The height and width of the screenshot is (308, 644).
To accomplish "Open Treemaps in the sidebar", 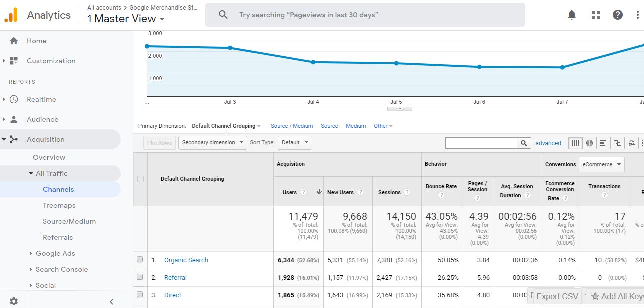I will pos(59,205).
